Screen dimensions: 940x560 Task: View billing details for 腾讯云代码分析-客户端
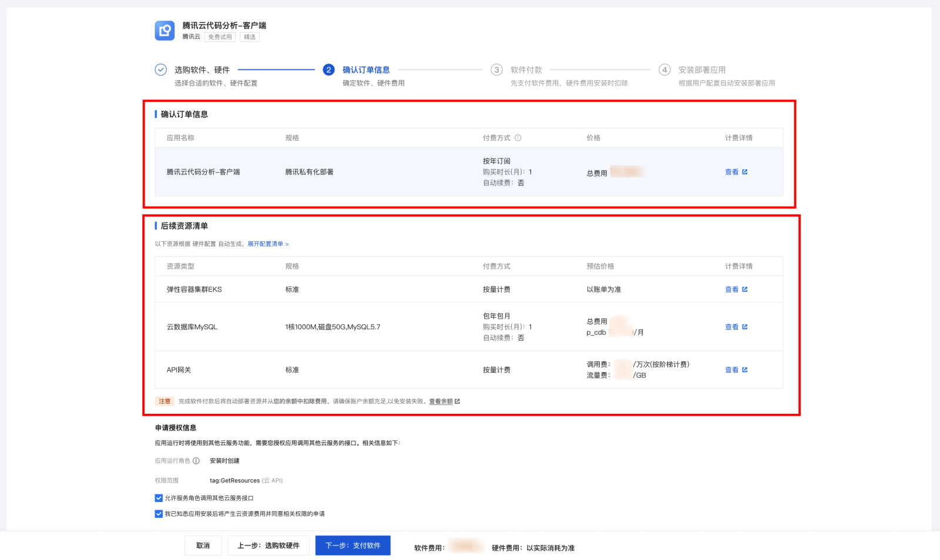pyautogui.click(x=736, y=172)
